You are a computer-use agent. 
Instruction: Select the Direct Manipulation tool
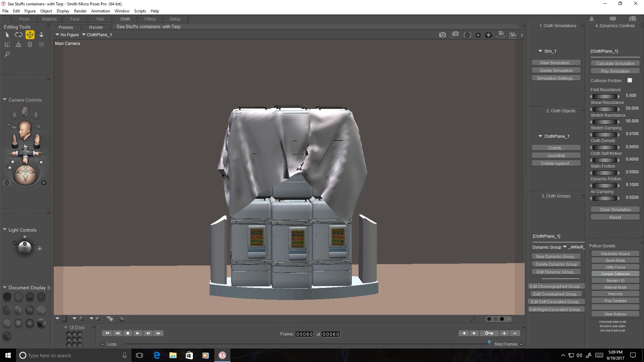18,44
